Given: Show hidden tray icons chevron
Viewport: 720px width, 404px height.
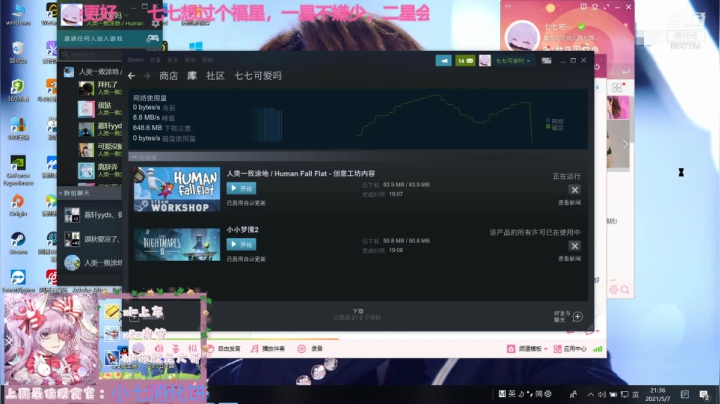Looking at the screenshot, I should click(x=591, y=394).
